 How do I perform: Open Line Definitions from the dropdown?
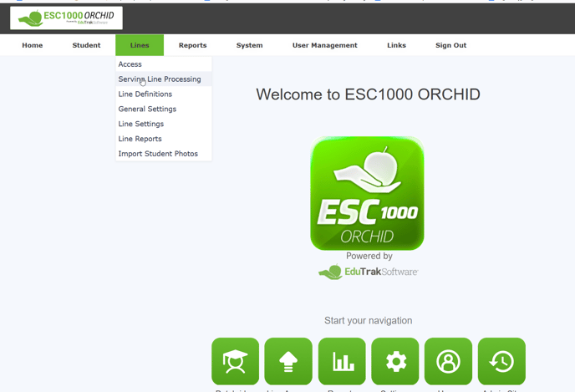[145, 94]
